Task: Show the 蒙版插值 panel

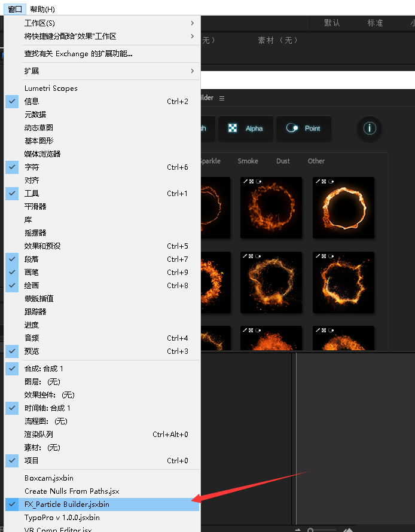Action: click(102, 298)
